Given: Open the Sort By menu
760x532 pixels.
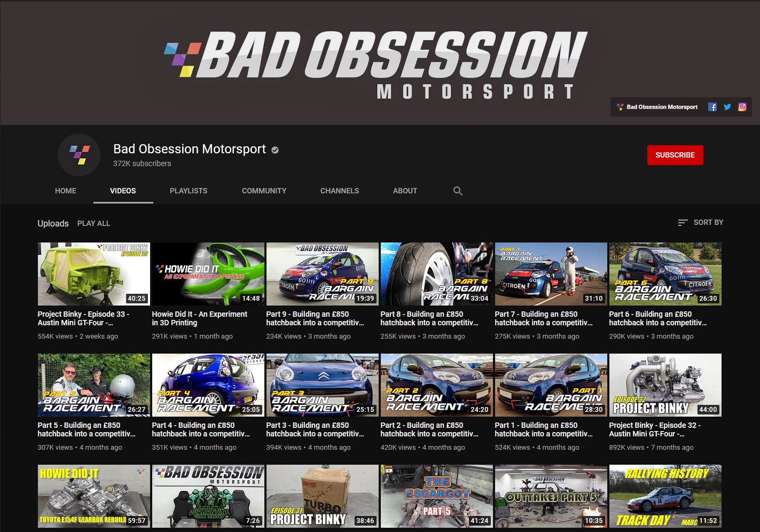Looking at the screenshot, I should 700,222.
